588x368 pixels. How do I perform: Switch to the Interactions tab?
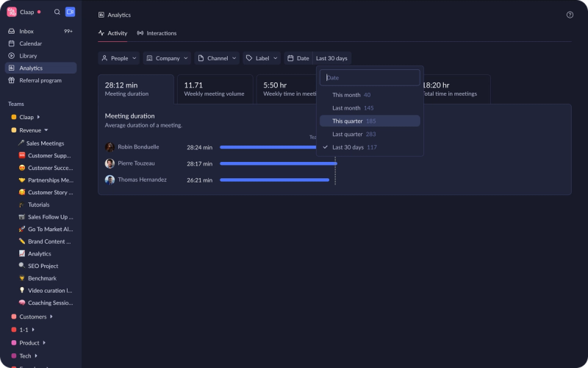(x=157, y=33)
